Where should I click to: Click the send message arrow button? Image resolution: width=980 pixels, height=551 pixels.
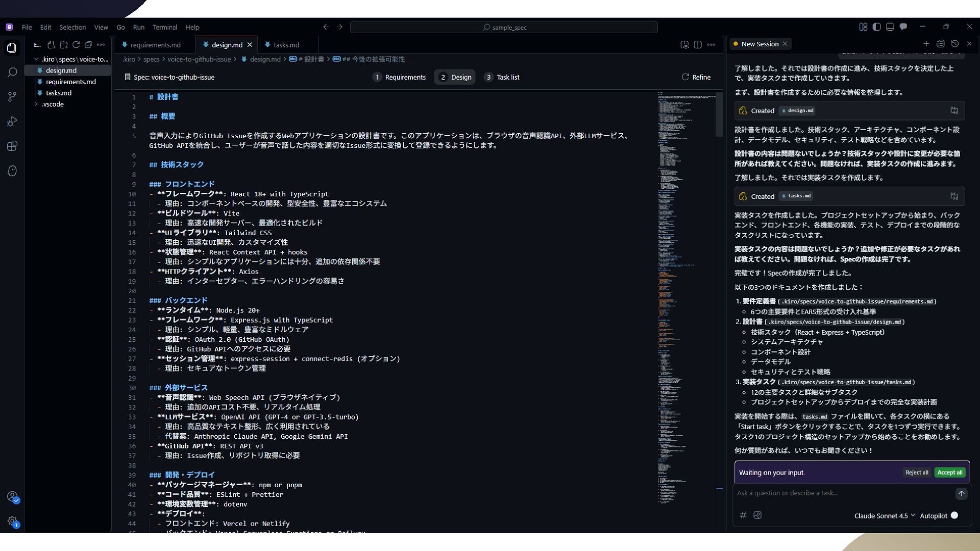pos(961,493)
